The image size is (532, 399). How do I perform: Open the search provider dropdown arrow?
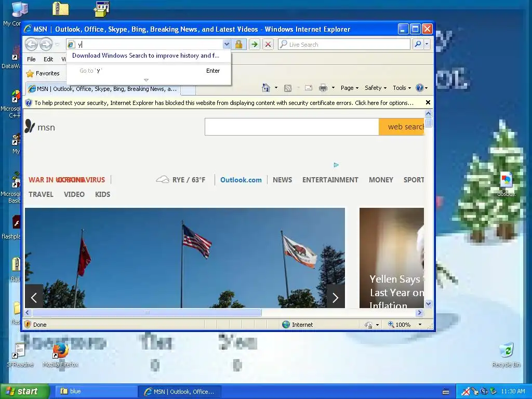tap(427, 44)
